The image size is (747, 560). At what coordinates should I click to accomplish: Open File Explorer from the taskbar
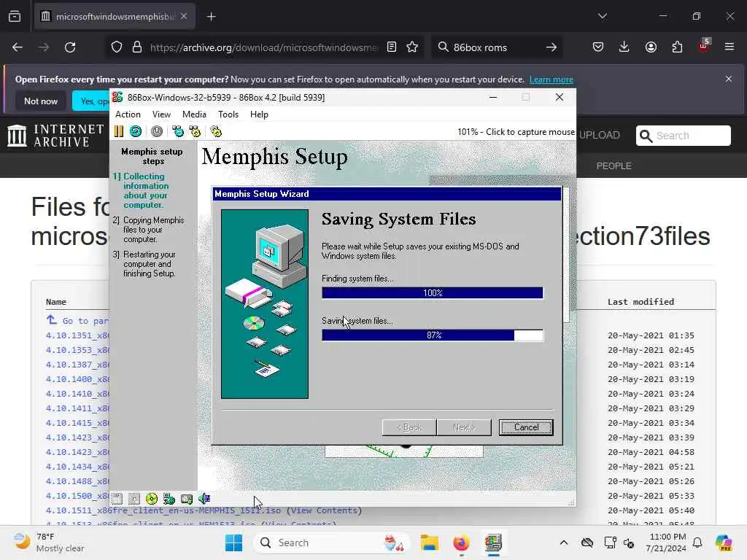429,542
